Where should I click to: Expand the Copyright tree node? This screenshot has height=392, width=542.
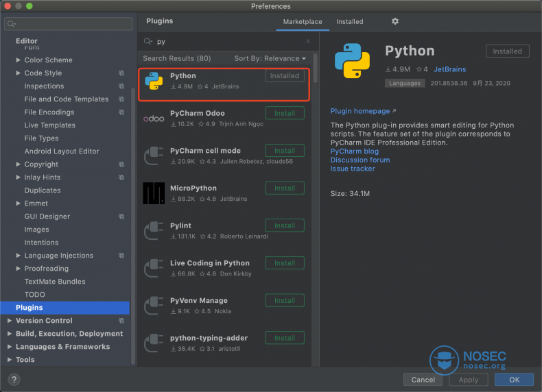coord(19,164)
